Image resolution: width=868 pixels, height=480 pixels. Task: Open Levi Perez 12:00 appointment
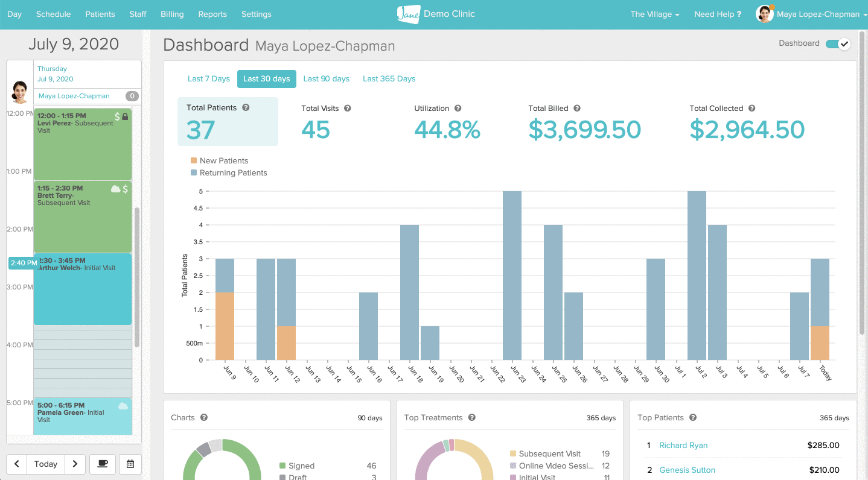point(83,145)
